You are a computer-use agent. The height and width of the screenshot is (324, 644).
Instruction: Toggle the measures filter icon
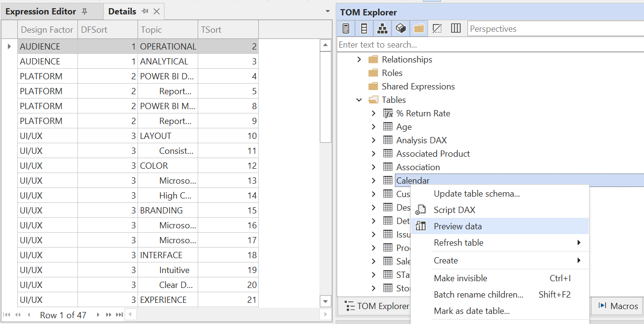pyautogui.click(x=346, y=28)
